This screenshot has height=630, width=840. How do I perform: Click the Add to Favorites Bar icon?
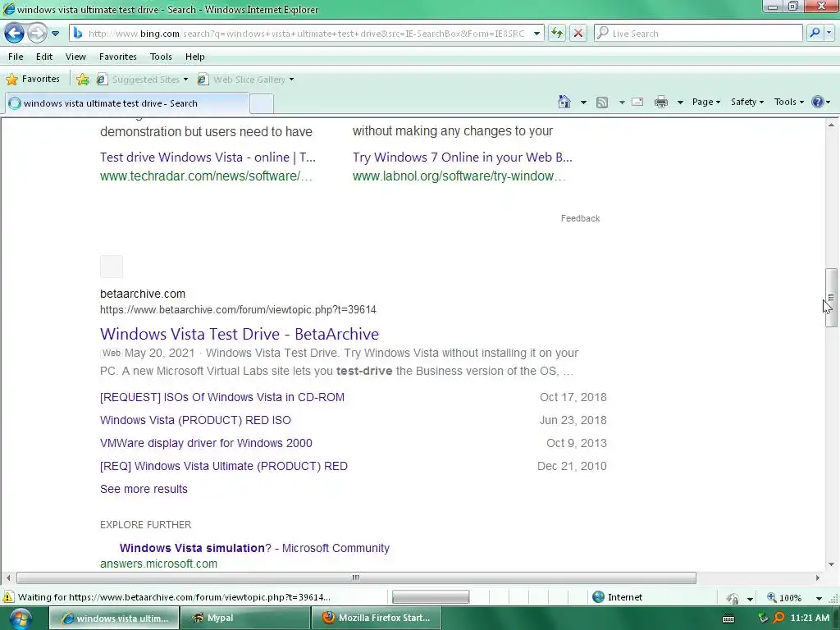pyautogui.click(x=83, y=80)
